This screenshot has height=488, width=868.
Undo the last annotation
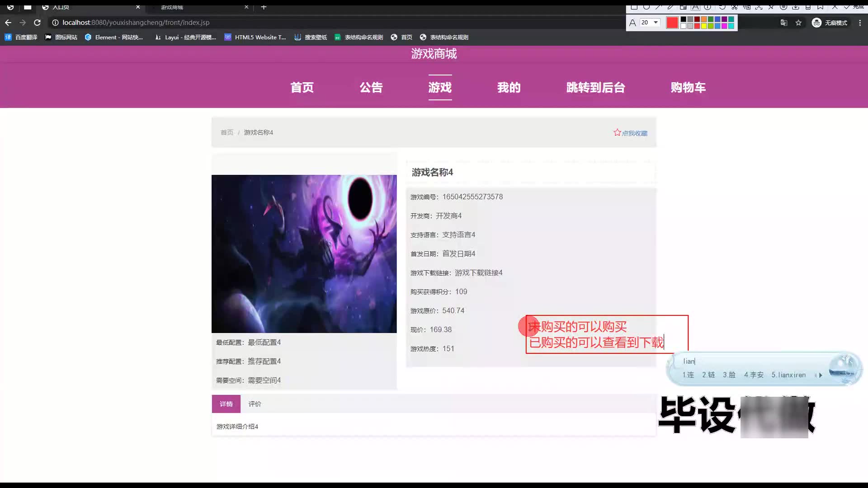[722, 7]
